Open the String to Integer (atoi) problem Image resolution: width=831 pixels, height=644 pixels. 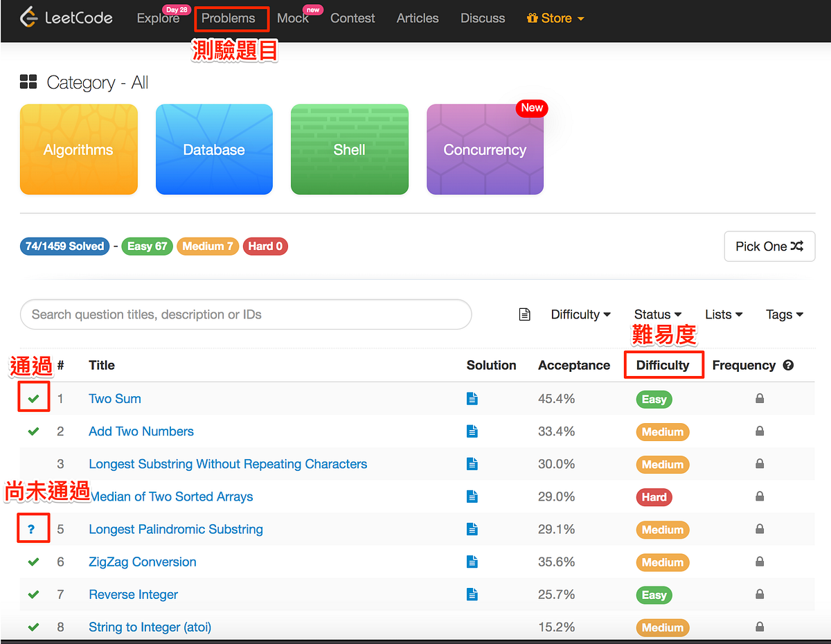click(150, 627)
